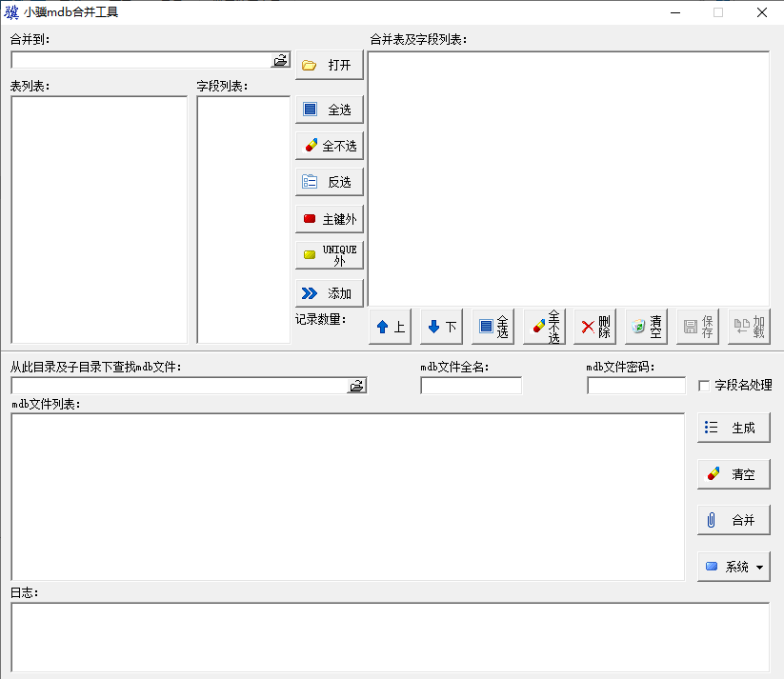Image resolution: width=784 pixels, height=679 pixels.
Task: Open the 系统 dropdown menu
Action: [733, 566]
